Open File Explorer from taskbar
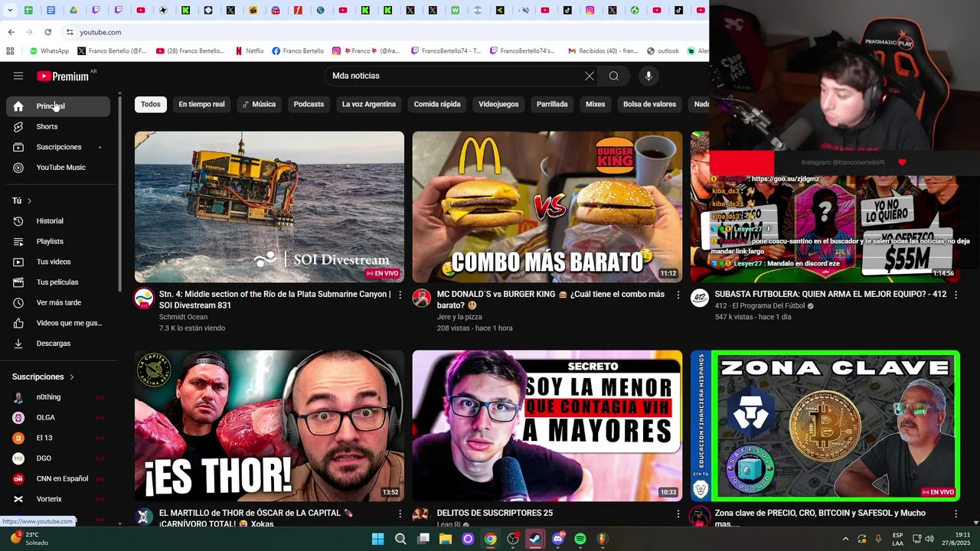This screenshot has height=551, width=980. pyautogui.click(x=446, y=539)
